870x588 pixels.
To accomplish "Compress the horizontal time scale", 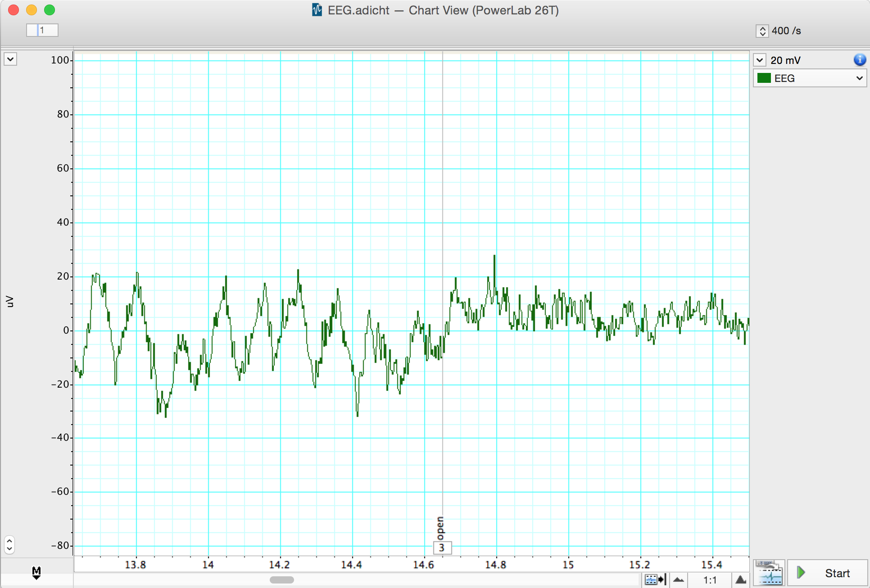I will coord(679,579).
